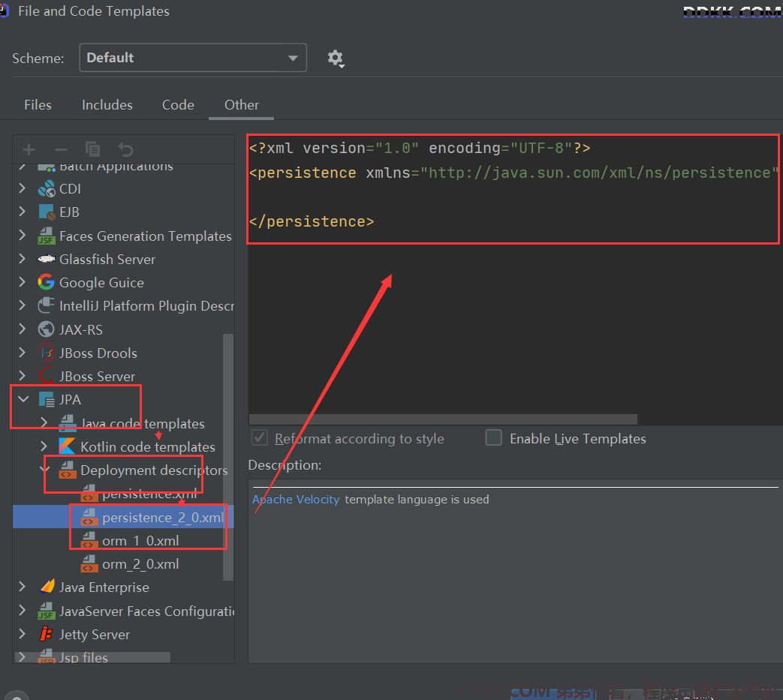Image resolution: width=783 pixels, height=700 pixels.
Task: Expand the Jetty Server node
Action: tap(22, 634)
